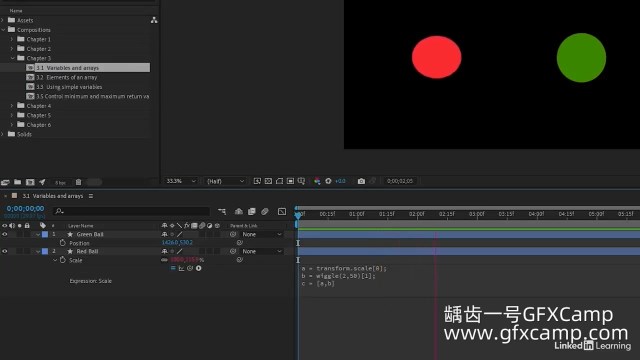The width and height of the screenshot is (640, 360).
Task: Toggle mask and shape path visibility
Action: 279,181
